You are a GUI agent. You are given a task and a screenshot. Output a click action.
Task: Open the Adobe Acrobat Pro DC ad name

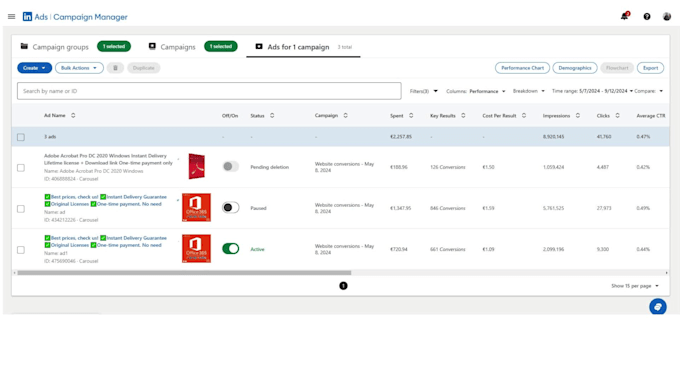(x=108, y=159)
